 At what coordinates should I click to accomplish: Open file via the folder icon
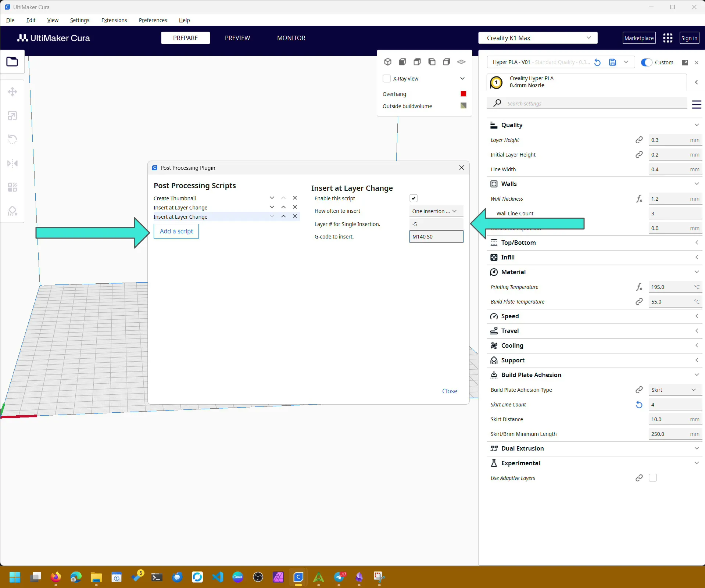click(x=12, y=62)
